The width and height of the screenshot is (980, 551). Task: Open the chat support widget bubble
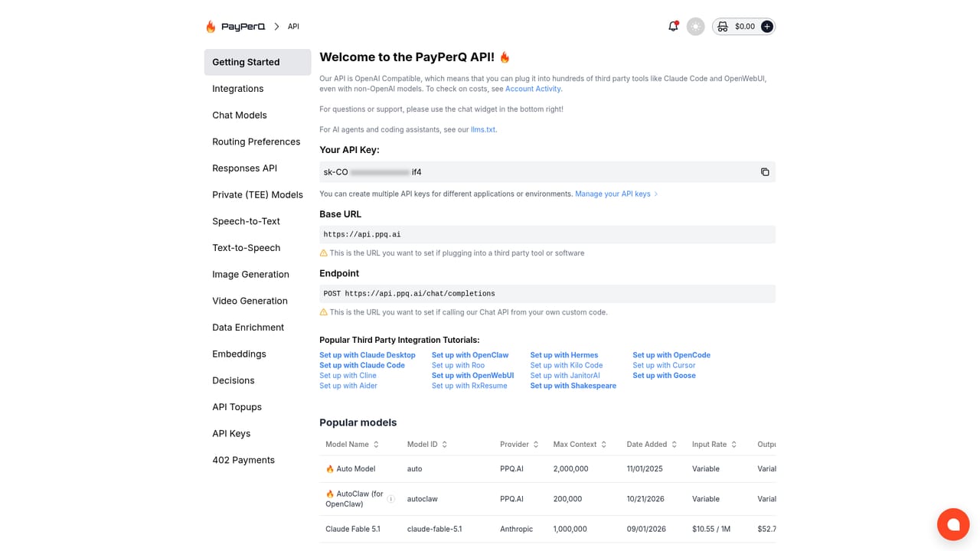tap(953, 524)
